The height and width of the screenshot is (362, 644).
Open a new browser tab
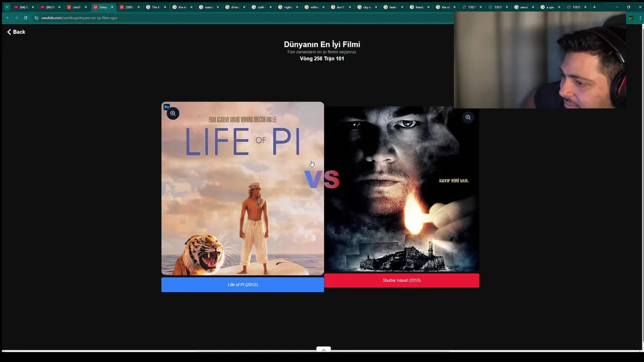594,7
